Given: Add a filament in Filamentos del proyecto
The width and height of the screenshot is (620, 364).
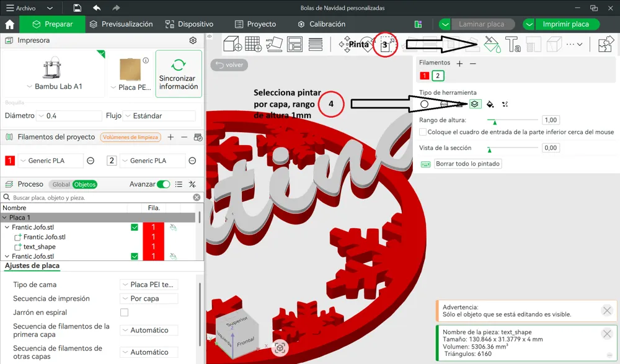Looking at the screenshot, I should [x=170, y=137].
